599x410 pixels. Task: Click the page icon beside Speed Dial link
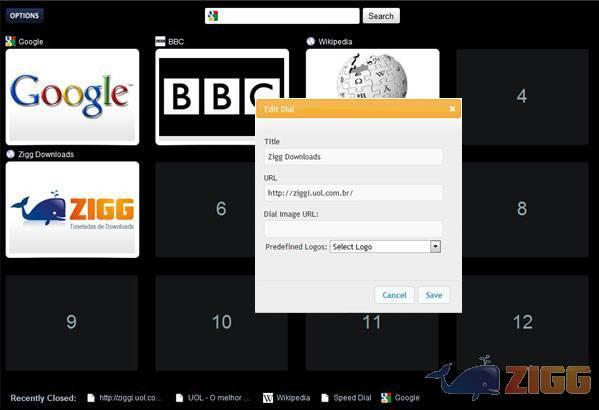325,398
